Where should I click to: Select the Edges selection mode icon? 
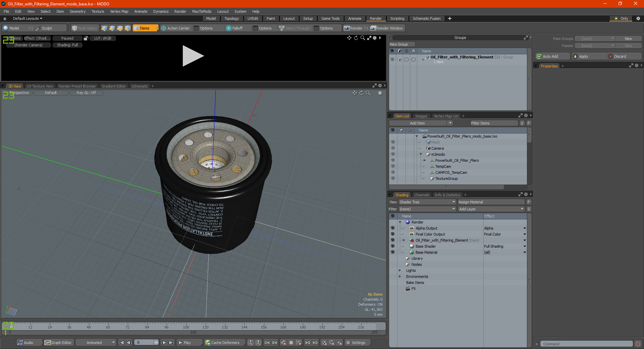tap(112, 28)
